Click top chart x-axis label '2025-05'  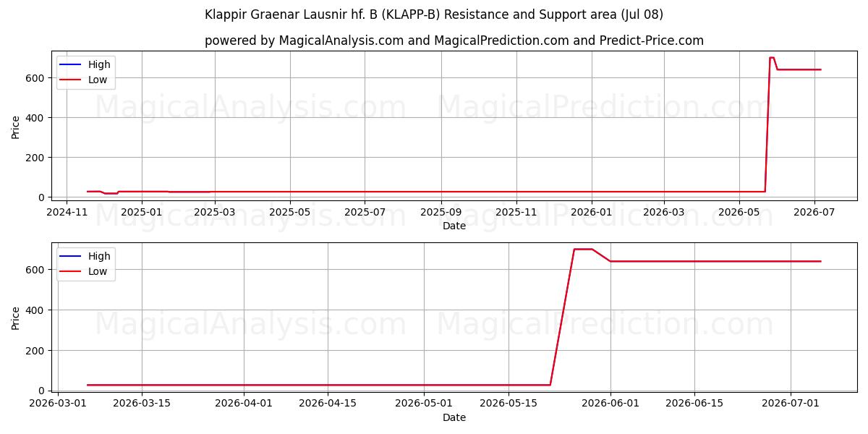click(x=290, y=212)
